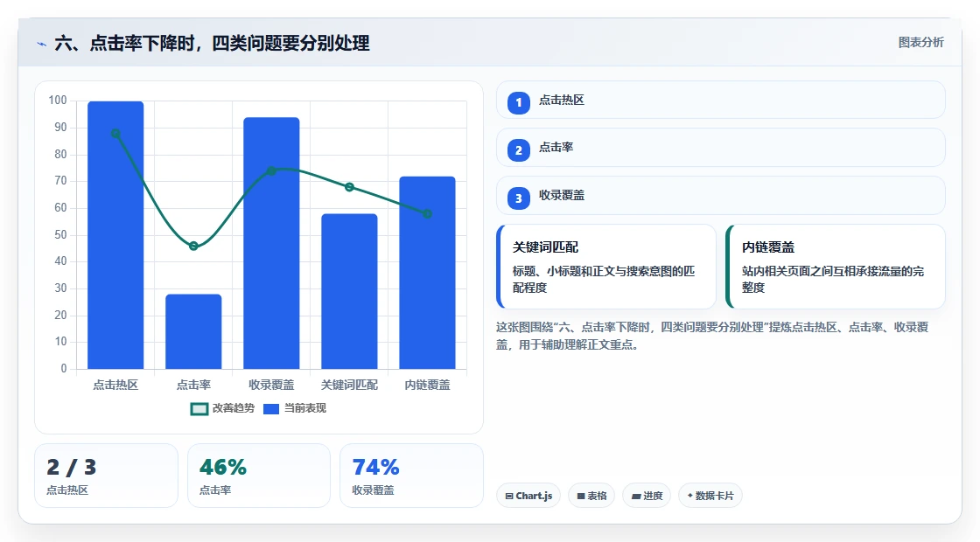Toggle the 改善趋势 legend swatch
The width and height of the screenshot is (980, 542).
199,409
